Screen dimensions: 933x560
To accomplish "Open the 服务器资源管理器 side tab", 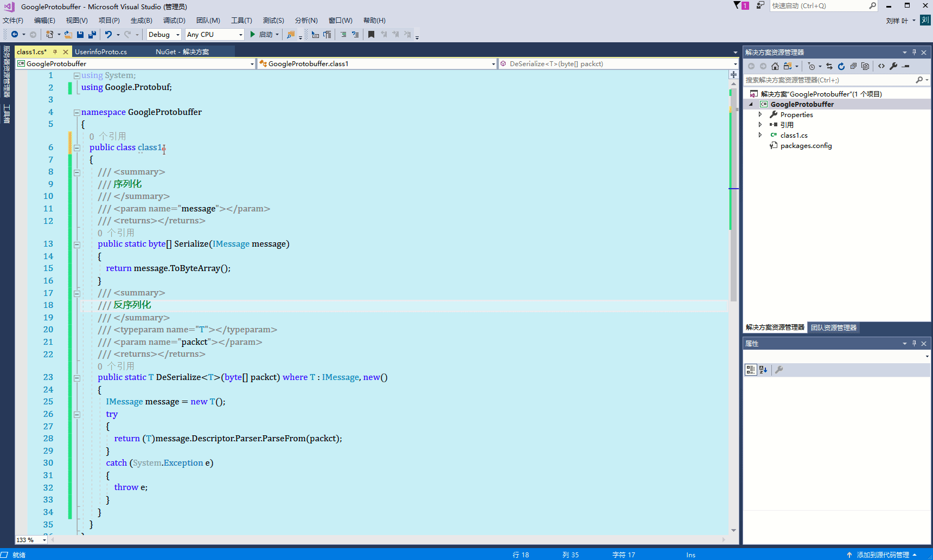I will [x=7, y=71].
